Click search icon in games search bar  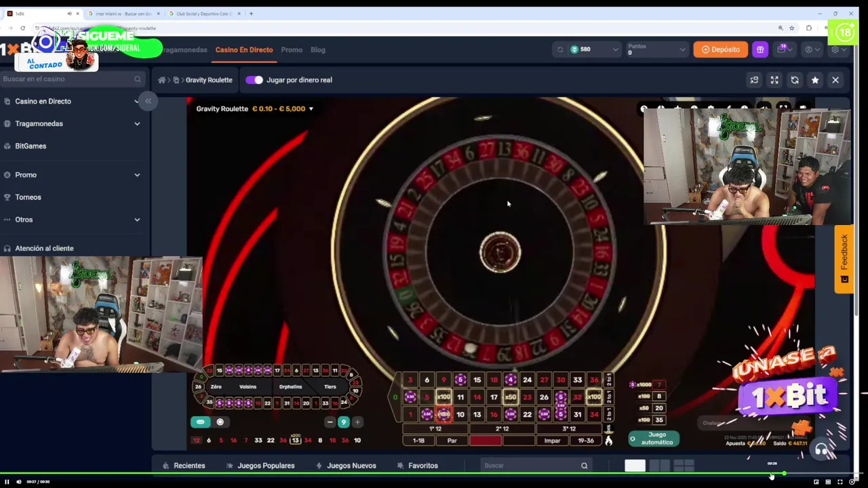pos(584,466)
